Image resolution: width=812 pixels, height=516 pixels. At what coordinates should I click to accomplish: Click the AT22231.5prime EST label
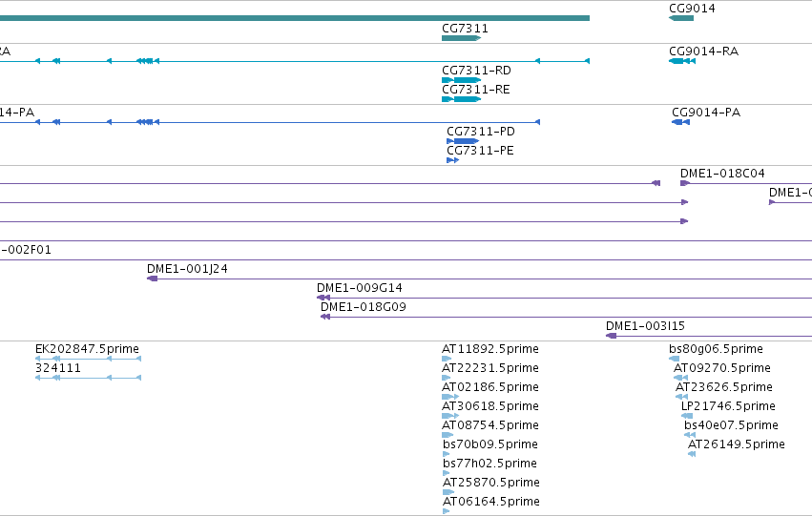pos(489,368)
